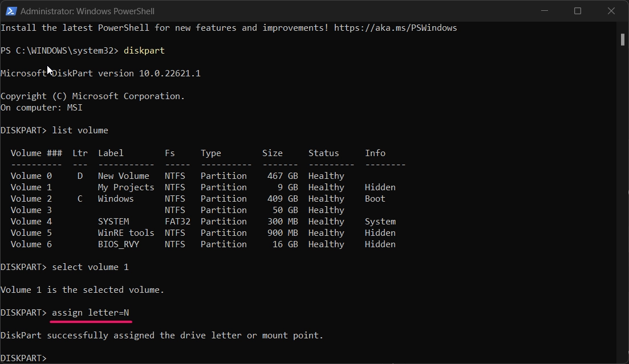Click the 'Status' column header

coord(323,153)
